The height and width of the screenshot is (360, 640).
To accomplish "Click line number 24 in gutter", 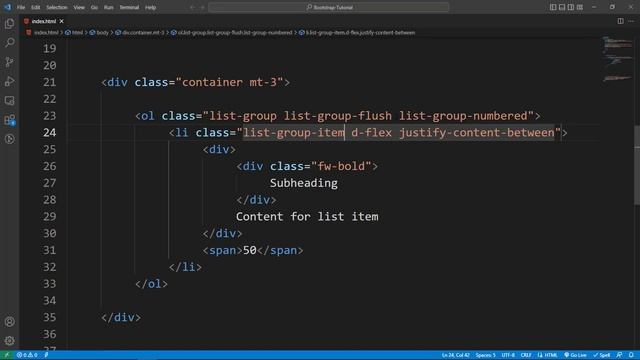I will (x=49, y=133).
